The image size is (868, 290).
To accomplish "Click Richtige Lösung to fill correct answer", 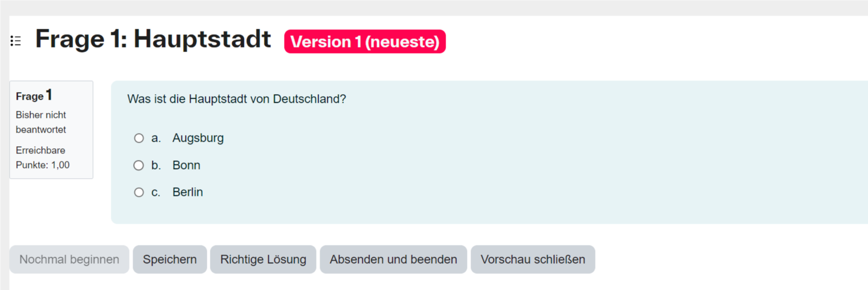I will pyautogui.click(x=263, y=259).
